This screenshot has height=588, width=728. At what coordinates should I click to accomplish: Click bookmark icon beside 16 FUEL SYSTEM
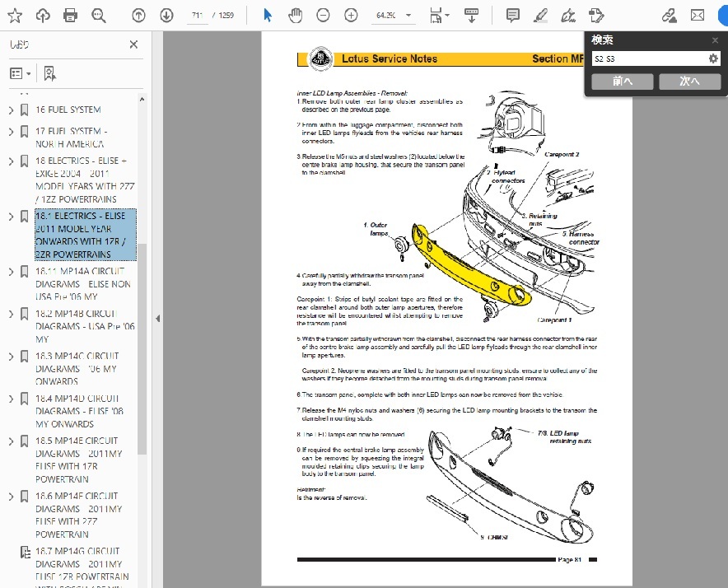[24, 110]
